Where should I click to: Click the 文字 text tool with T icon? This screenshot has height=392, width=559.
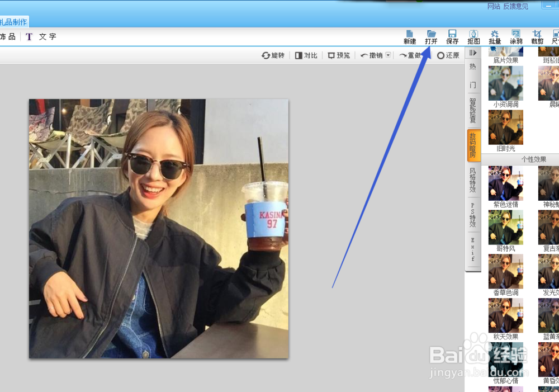click(40, 37)
